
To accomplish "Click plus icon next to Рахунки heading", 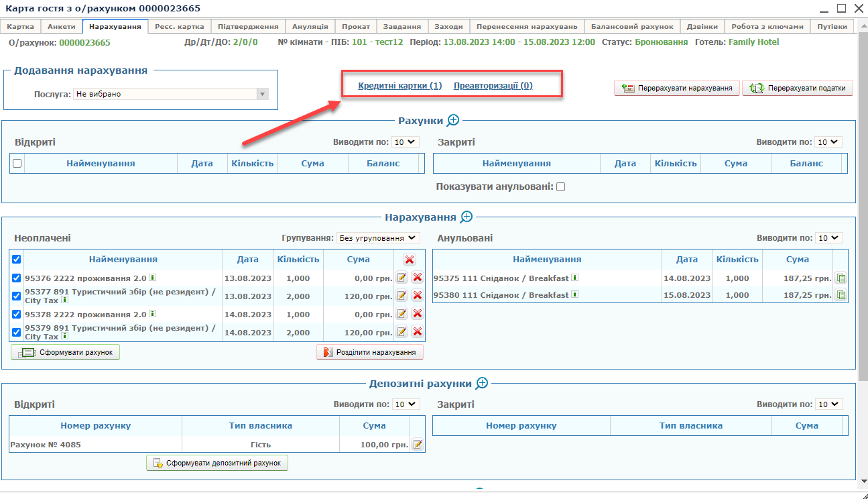I will click(453, 120).
